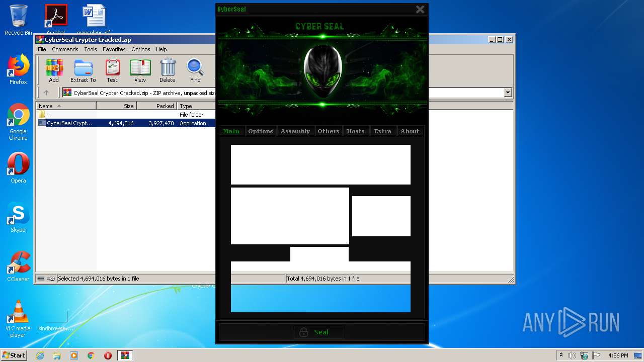Open the Firefox desktop shortcut
Image resolution: width=644 pixels, height=362 pixels.
coord(18,69)
